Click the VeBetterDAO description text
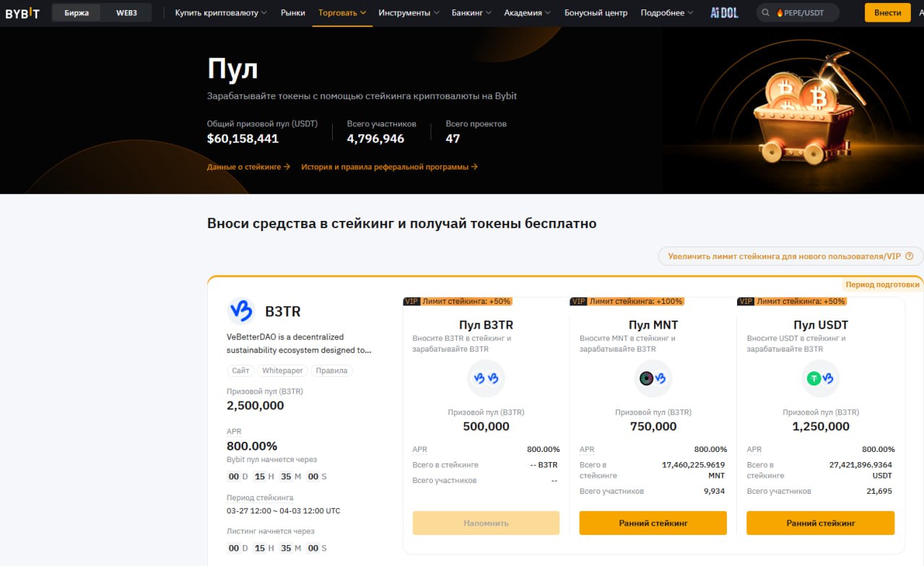The width and height of the screenshot is (924, 566). tap(299, 344)
